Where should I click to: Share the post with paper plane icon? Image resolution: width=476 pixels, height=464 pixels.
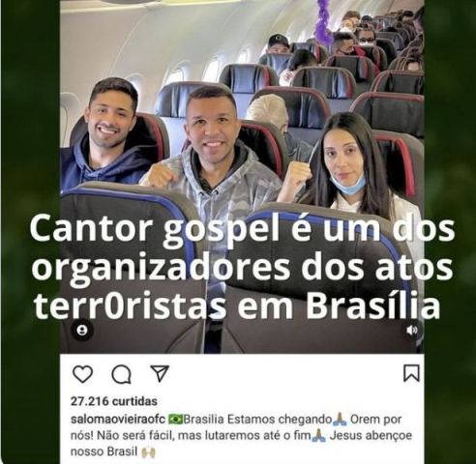160,373
